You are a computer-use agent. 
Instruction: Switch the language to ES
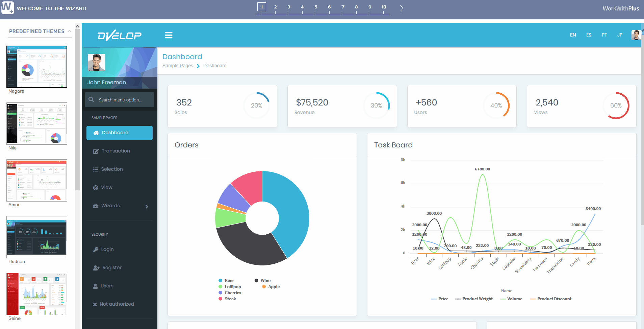point(588,35)
